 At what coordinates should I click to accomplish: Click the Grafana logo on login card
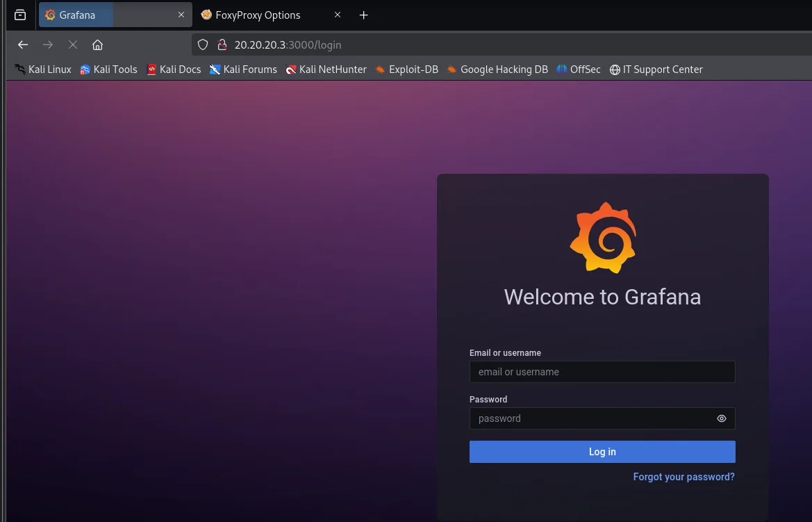click(x=603, y=238)
